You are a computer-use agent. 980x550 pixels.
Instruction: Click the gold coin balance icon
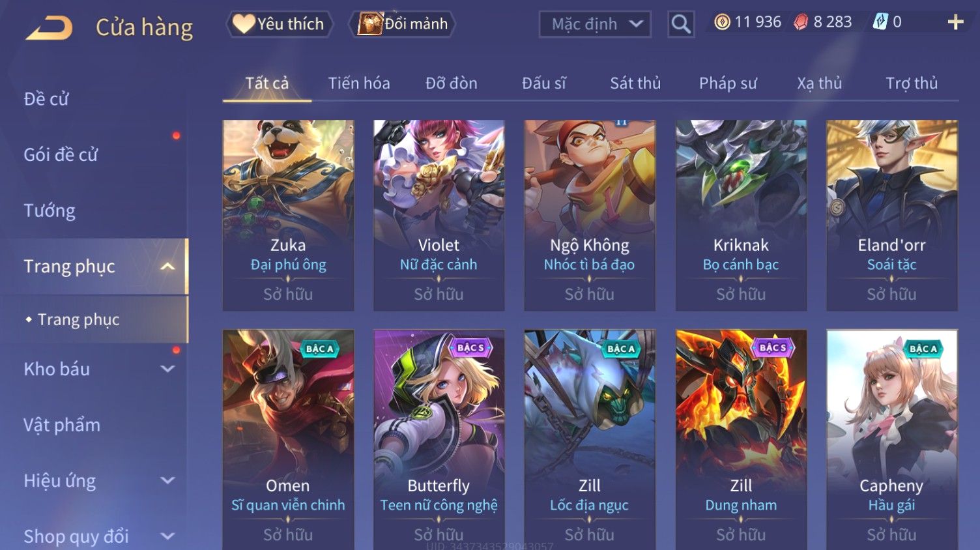(x=722, y=22)
